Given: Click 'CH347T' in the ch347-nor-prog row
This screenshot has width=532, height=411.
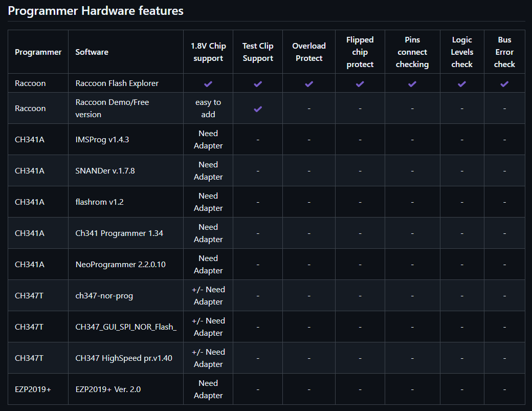Looking at the screenshot, I should click(29, 296).
